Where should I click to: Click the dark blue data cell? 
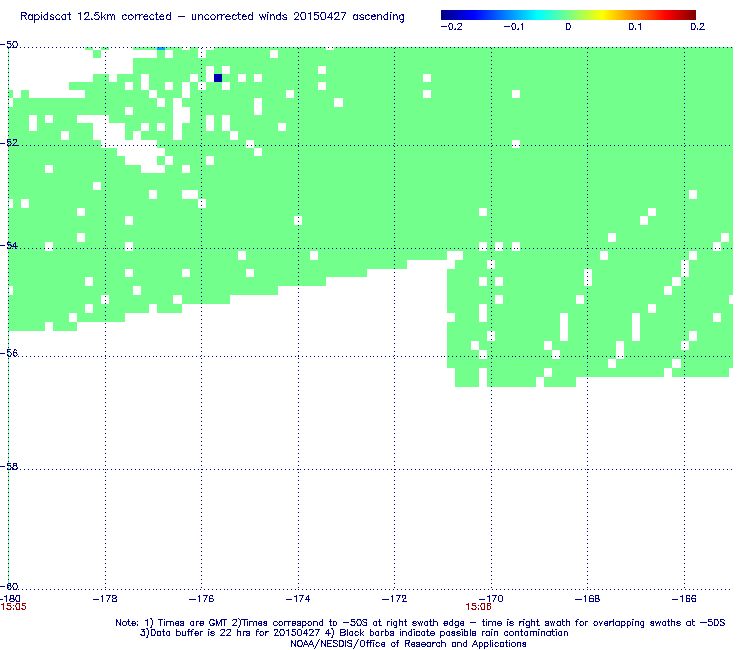coord(218,78)
